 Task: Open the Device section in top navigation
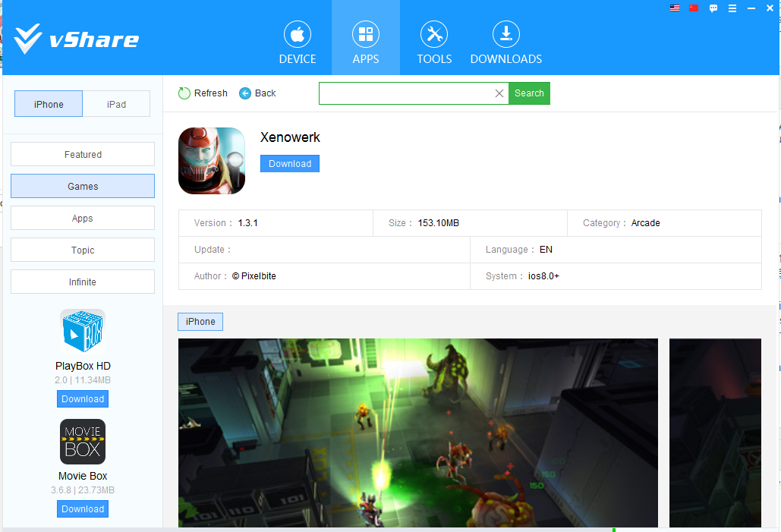tap(297, 42)
